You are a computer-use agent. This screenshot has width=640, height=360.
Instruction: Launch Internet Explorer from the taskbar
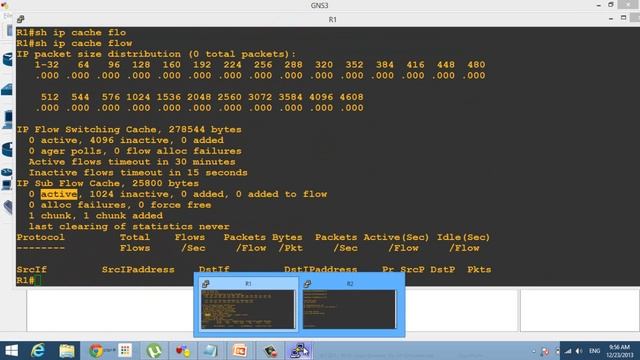[x=38, y=351]
